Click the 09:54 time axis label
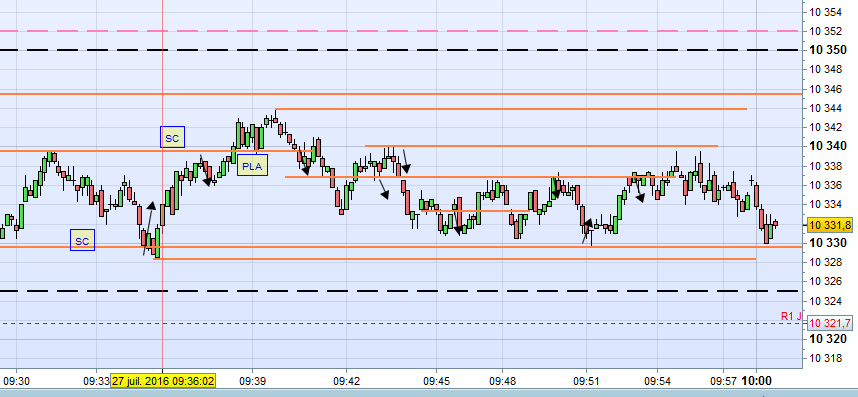The width and height of the screenshot is (858, 397). tap(658, 380)
